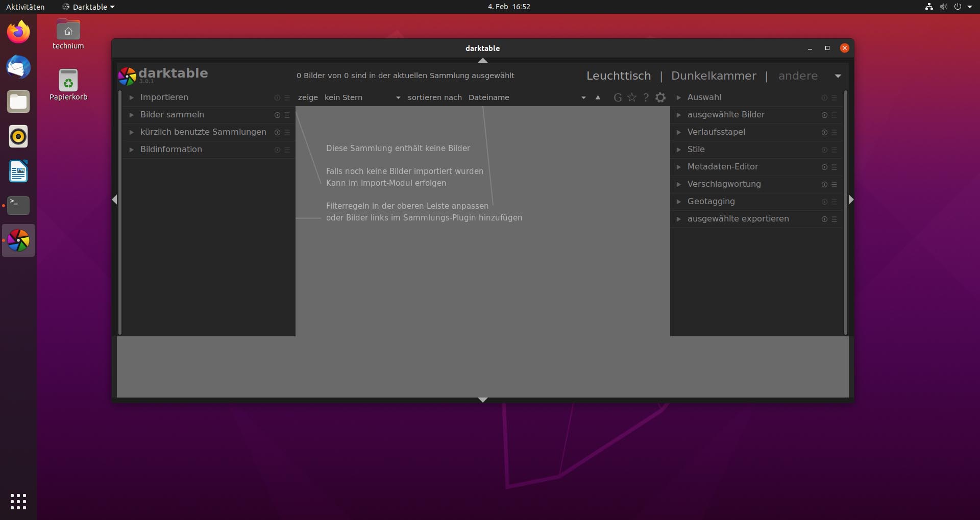Switch to the Dunkelkammer view
Screen dimensions: 980x520
714,76
